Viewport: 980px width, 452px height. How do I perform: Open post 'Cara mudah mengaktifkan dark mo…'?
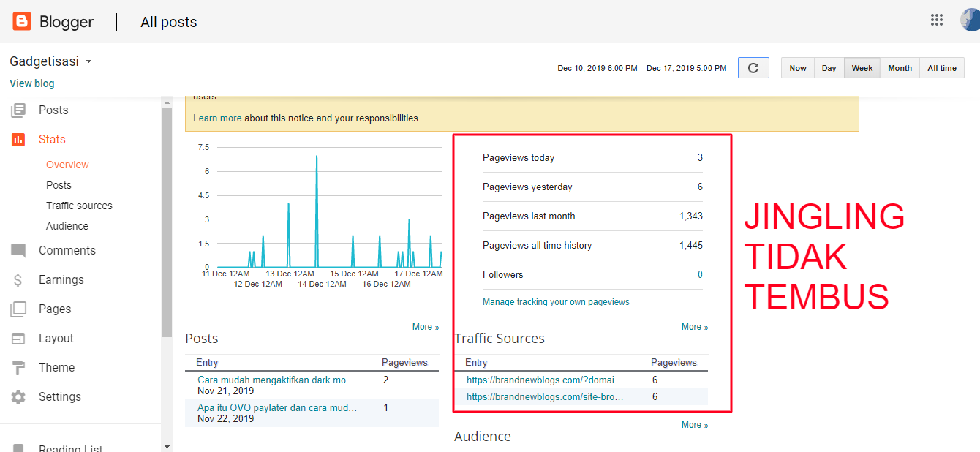[276, 380]
